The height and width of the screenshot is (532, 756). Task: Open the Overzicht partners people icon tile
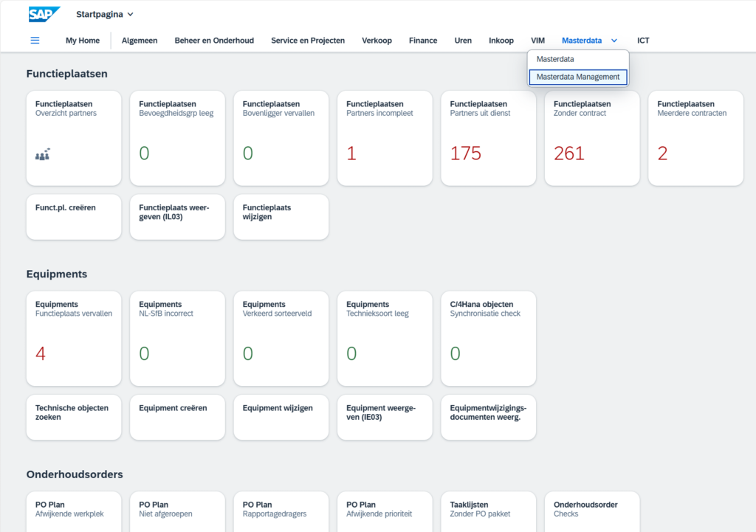(74, 138)
